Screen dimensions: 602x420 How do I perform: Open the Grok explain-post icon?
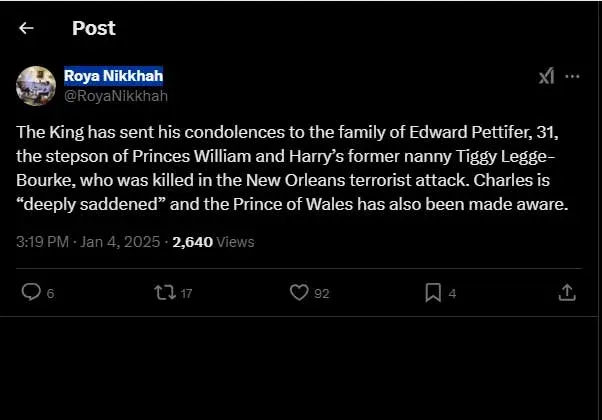point(546,77)
